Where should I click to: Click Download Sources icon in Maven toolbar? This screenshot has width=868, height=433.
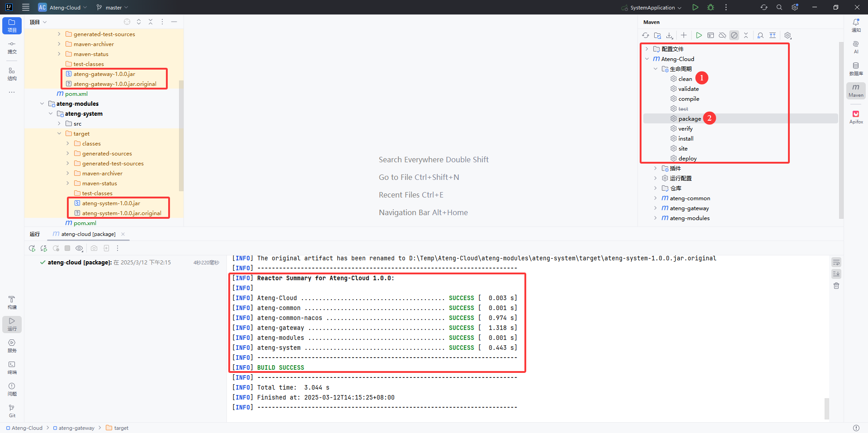click(x=670, y=35)
